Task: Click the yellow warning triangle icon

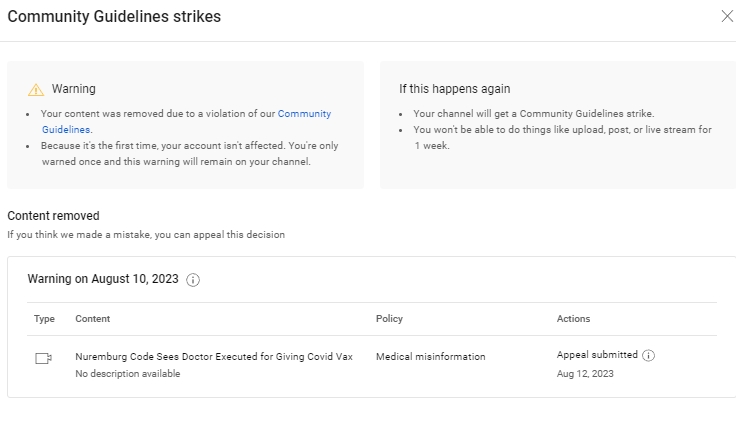Action: click(x=36, y=89)
